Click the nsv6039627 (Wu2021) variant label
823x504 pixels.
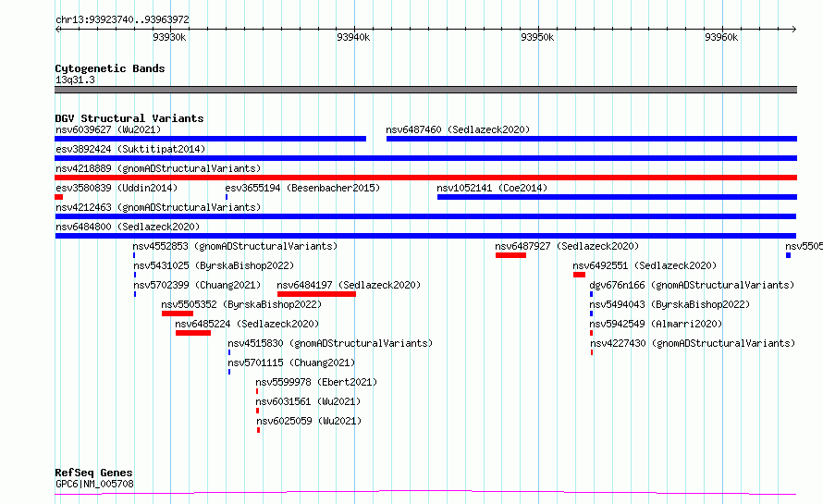[x=108, y=129]
